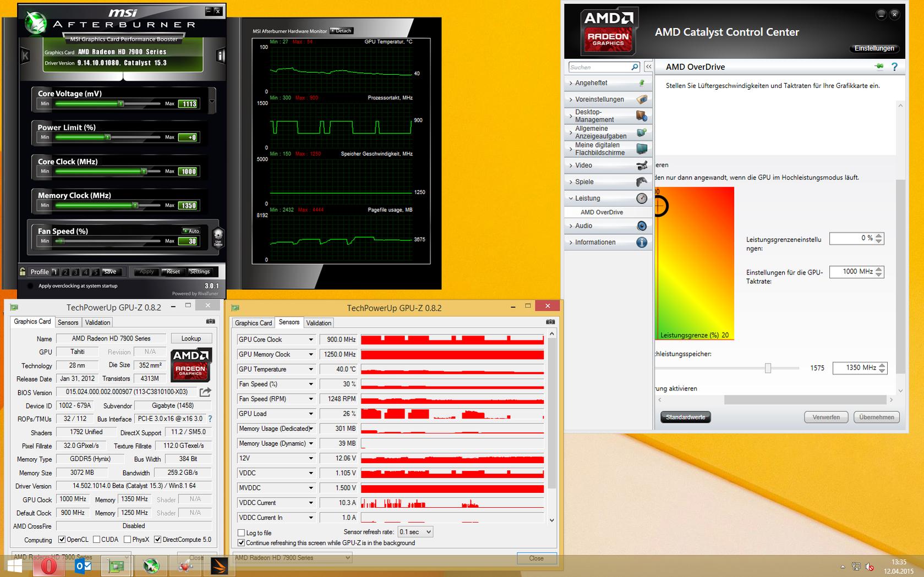Screen dimensions: 924x577
Task: Click the Memory Clock slider handle in Afterburner
Action: click(135, 205)
